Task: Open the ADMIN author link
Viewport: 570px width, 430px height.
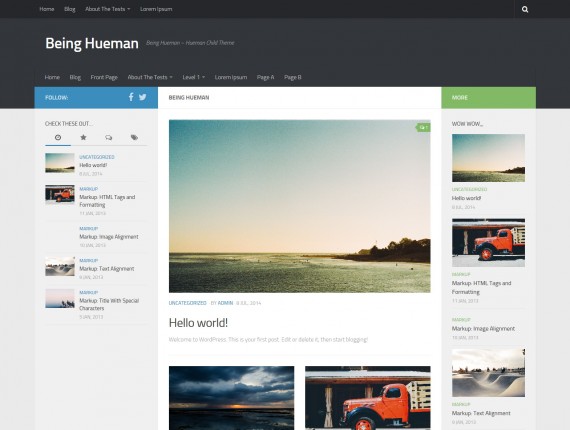Action: pos(225,303)
